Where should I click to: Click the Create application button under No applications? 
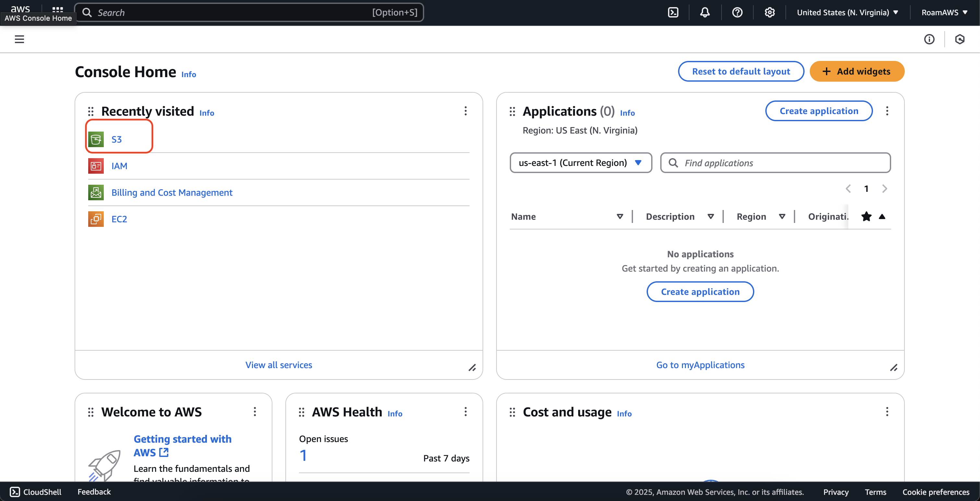click(700, 292)
